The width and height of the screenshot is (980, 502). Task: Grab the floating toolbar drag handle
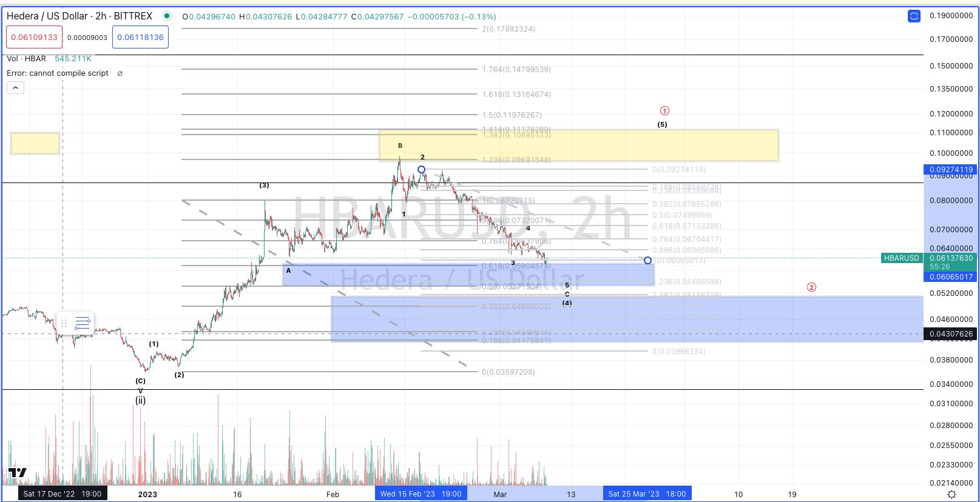[64, 323]
